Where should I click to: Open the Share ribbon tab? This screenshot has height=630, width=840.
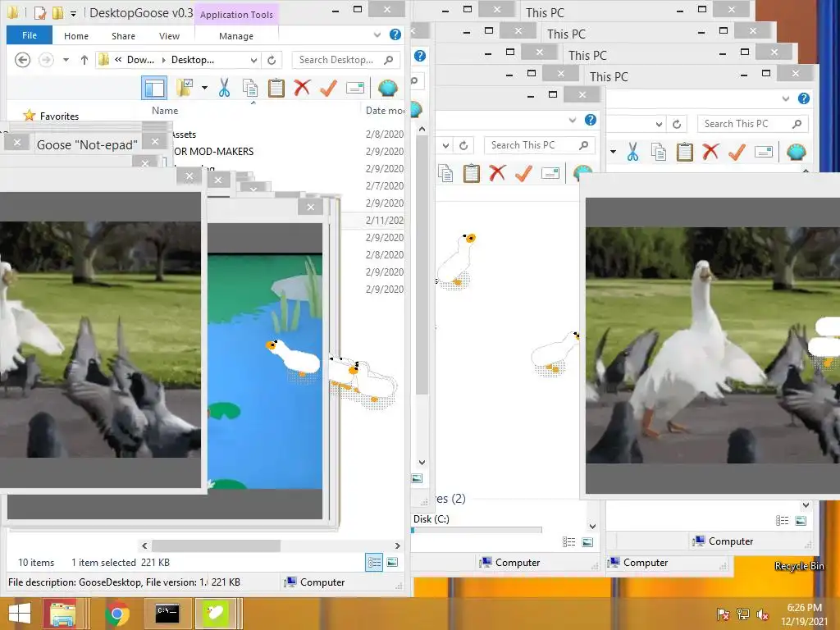(x=123, y=36)
